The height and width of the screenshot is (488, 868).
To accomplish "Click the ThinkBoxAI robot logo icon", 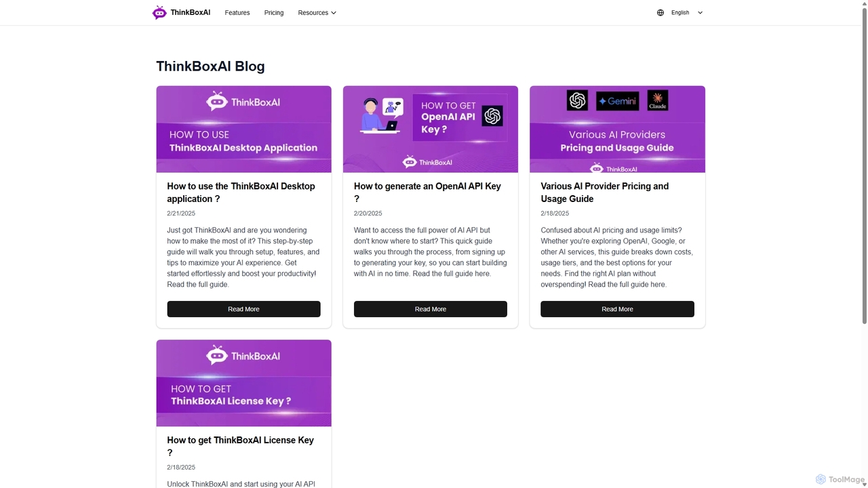I will pos(159,12).
